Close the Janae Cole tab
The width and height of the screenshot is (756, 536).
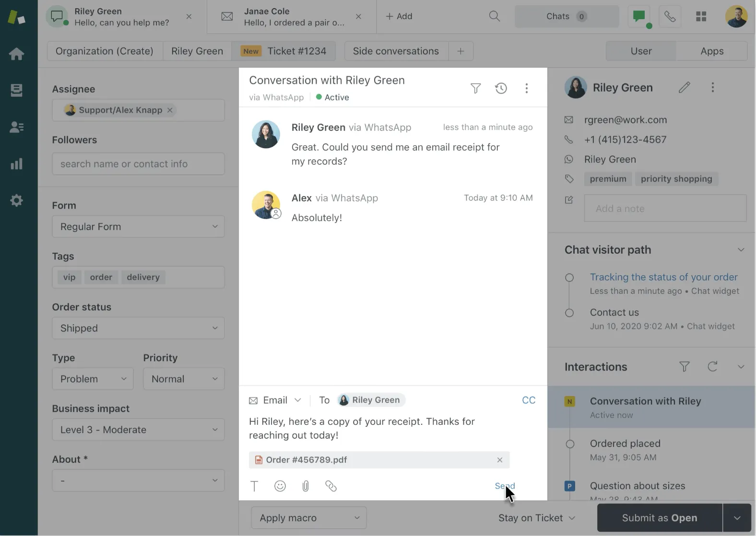[x=358, y=17]
